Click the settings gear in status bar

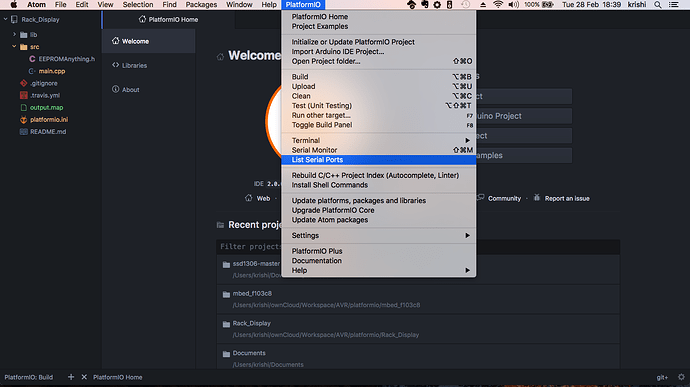click(x=681, y=377)
